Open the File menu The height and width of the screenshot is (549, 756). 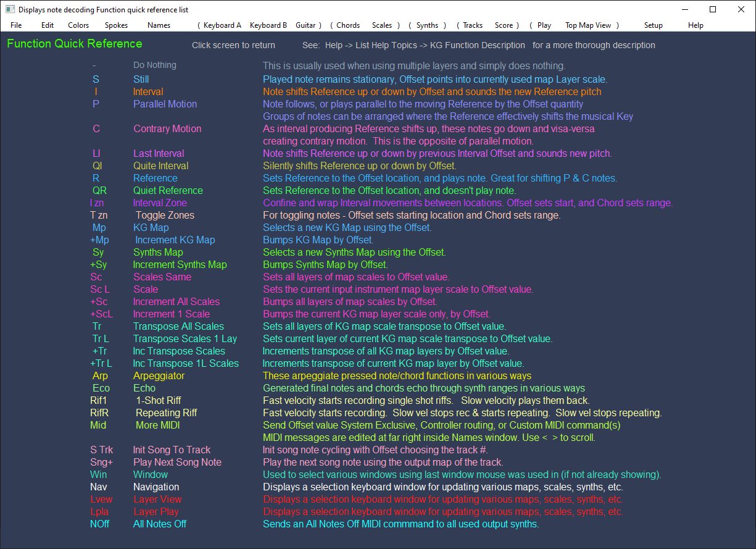16,25
